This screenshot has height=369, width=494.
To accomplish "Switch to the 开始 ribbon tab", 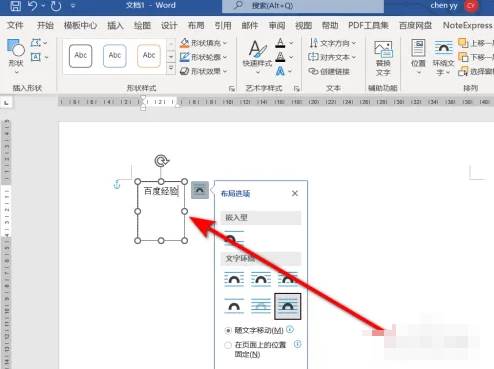I will coord(45,25).
